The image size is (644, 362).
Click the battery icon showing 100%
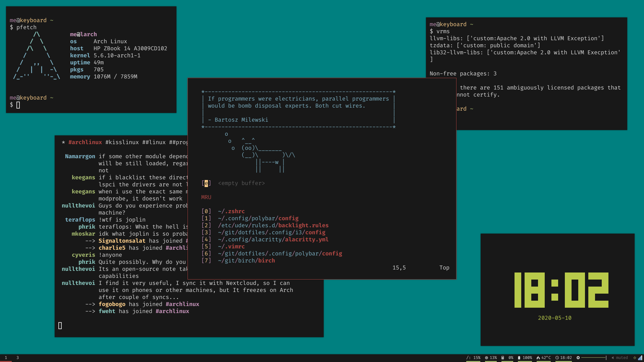(x=519, y=358)
